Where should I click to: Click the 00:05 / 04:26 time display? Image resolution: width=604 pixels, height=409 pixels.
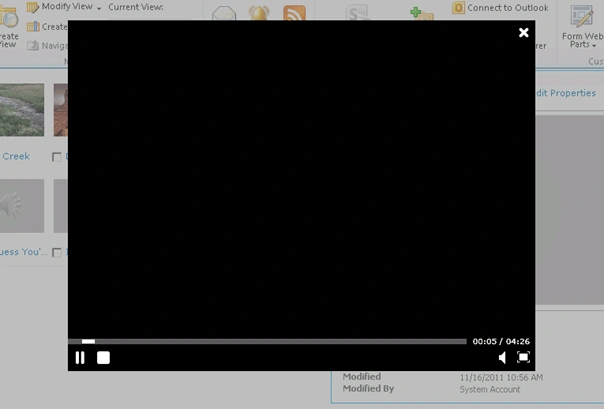point(501,341)
